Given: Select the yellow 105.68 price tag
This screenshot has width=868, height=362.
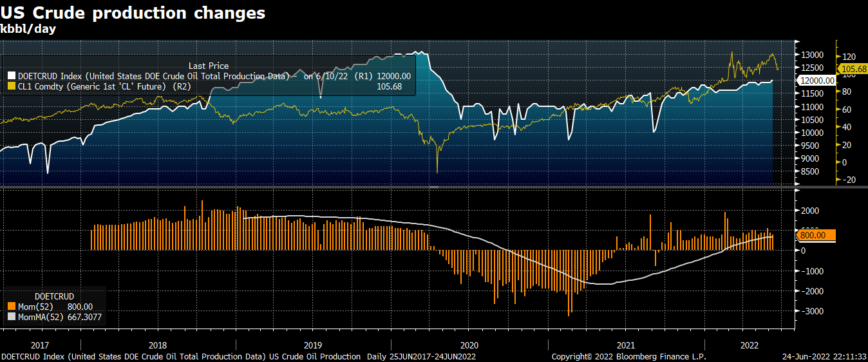Looking at the screenshot, I should coord(852,69).
